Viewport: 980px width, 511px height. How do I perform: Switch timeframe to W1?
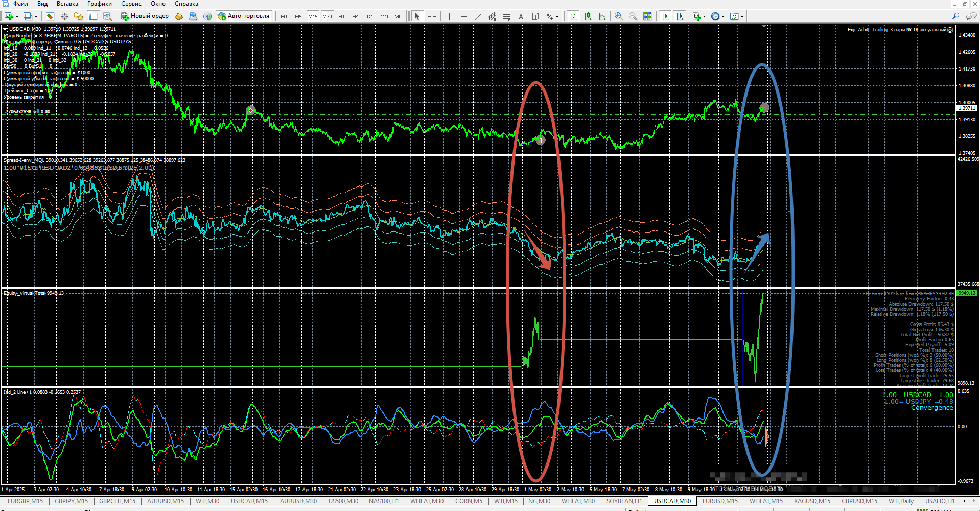pyautogui.click(x=385, y=16)
